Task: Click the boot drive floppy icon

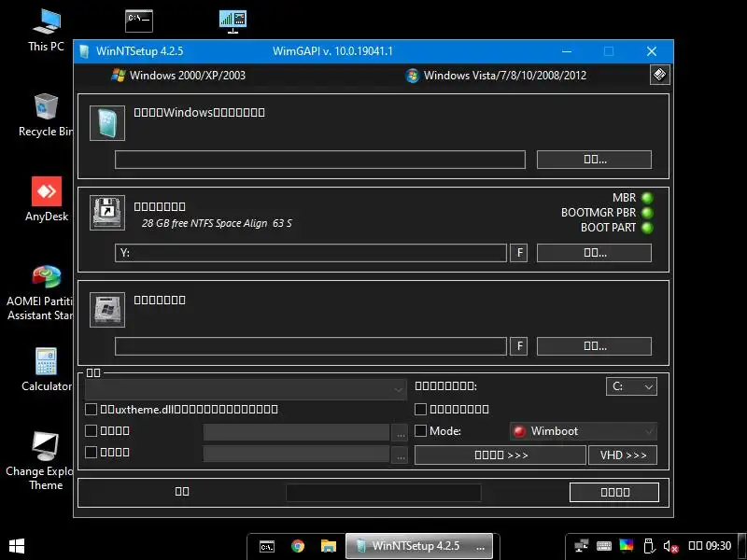Action: click(x=107, y=213)
